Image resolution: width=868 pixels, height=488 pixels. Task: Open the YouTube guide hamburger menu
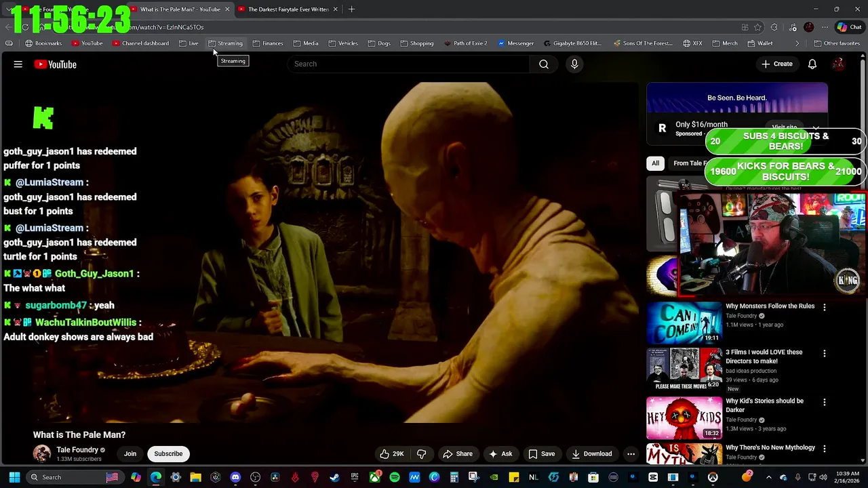click(18, 64)
